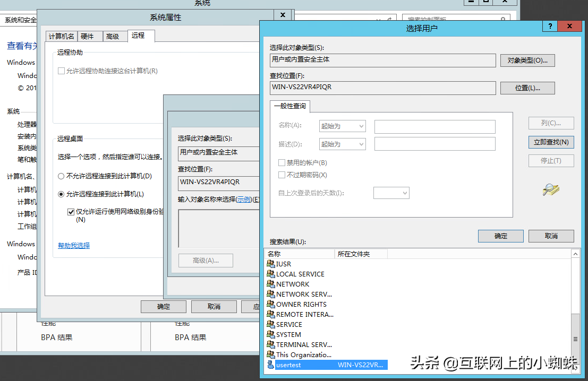588x381 pixels.
Task: Select 允许远程连接到此计算机(L) radio button
Action: pyautogui.click(x=61, y=194)
